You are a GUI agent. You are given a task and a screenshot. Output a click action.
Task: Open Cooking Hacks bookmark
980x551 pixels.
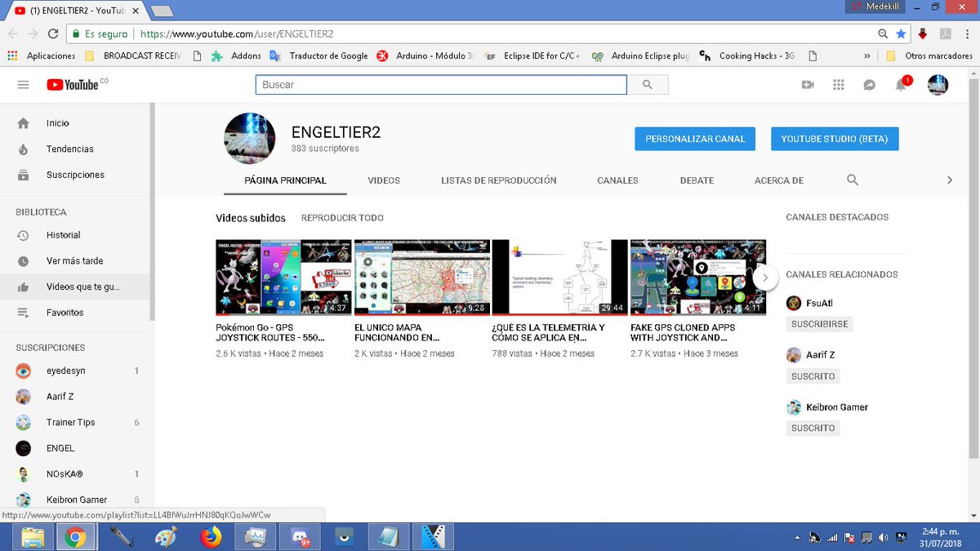click(748, 56)
